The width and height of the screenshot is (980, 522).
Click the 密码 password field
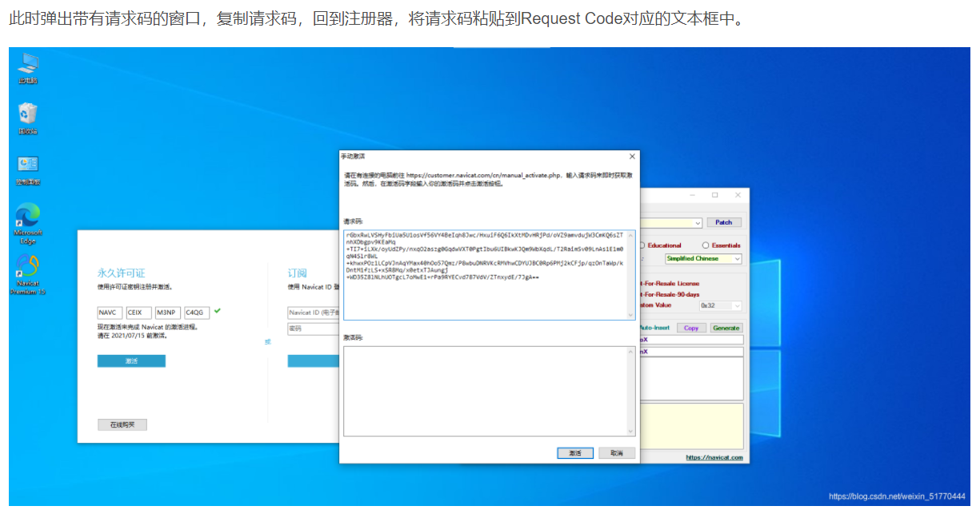click(314, 329)
